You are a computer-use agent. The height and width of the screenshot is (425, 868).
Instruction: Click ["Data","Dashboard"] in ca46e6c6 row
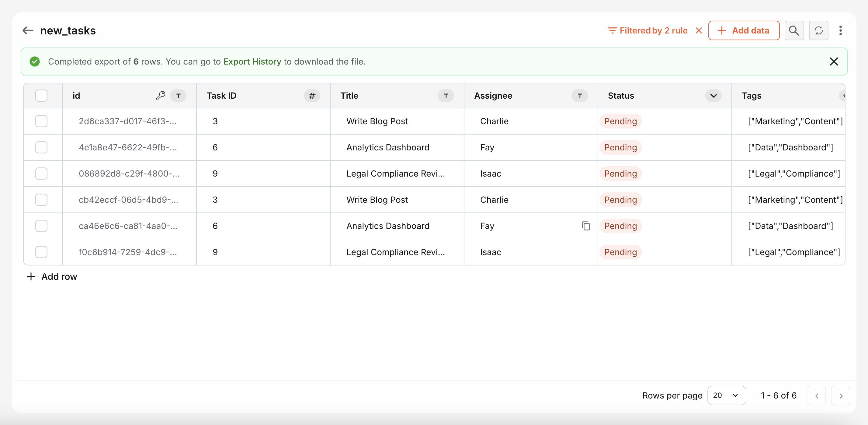(790, 226)
